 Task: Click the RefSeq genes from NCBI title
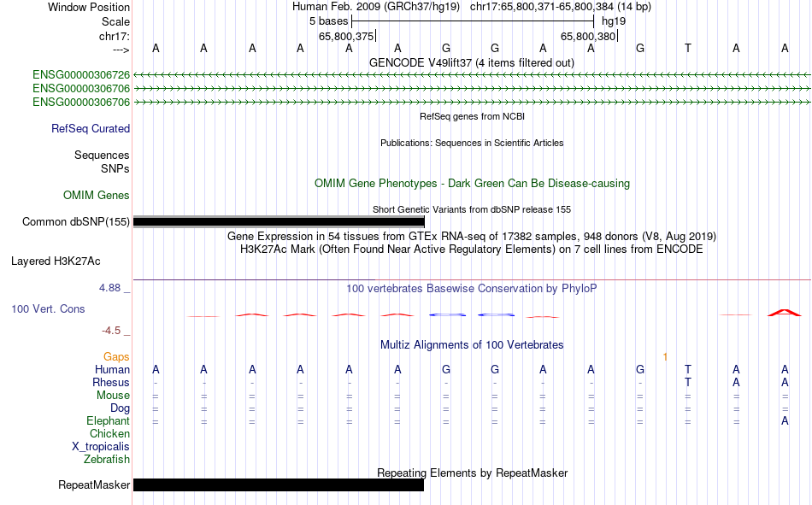coord(473,116)
